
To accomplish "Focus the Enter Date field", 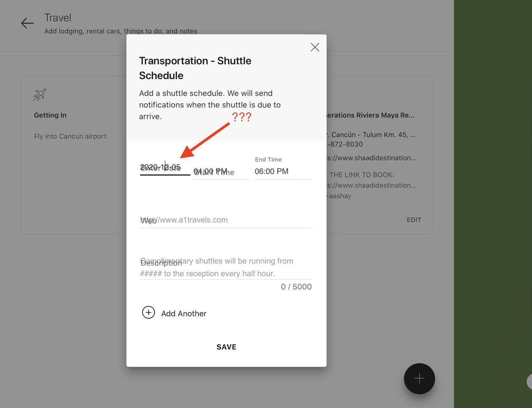I will pos(165,168).
